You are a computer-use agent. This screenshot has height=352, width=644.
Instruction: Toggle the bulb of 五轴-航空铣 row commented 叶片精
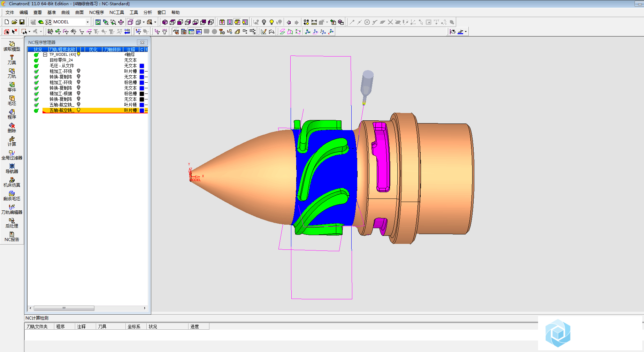(x=79, y=105)
